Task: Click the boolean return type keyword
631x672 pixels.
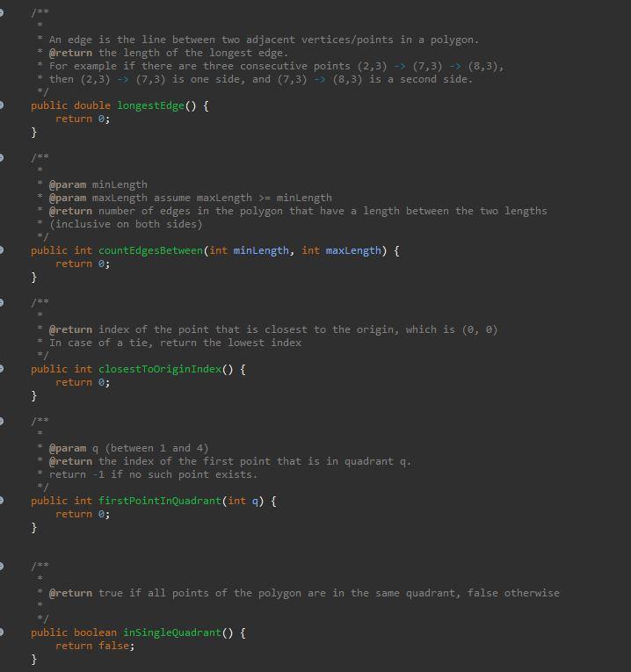Action: 95,632
